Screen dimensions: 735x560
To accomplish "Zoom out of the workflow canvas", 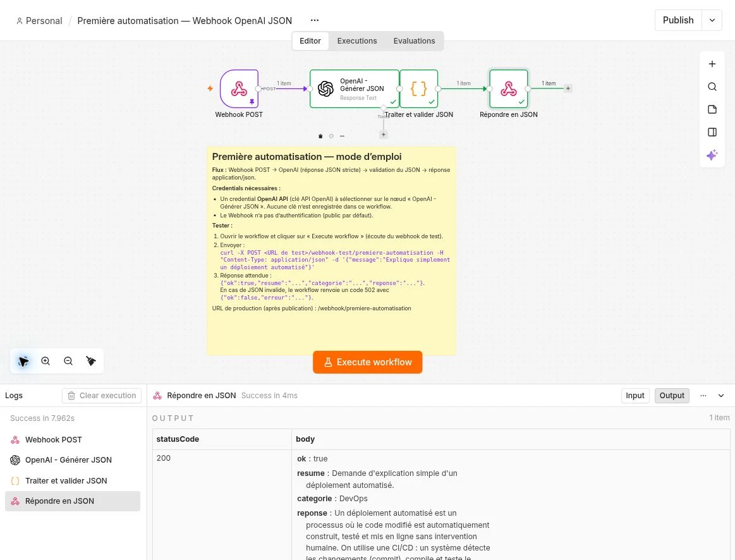I will (x=68, y=361).
